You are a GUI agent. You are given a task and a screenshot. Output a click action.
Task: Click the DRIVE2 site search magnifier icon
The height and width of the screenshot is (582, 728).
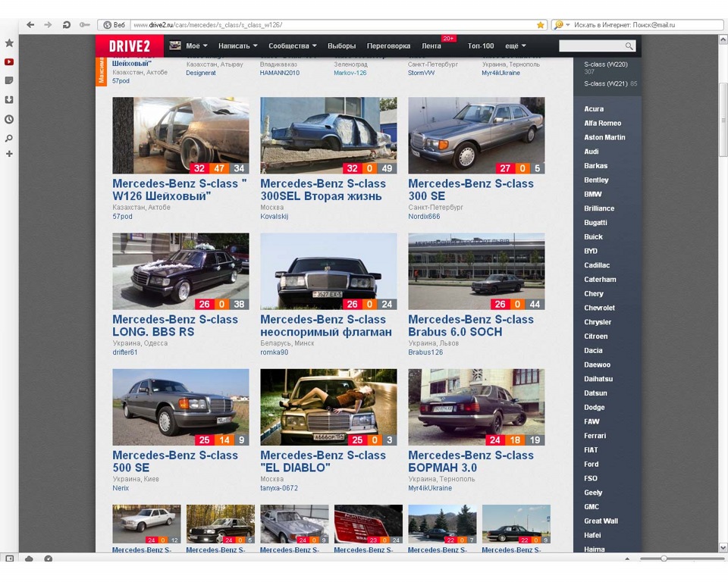(629, 46)
